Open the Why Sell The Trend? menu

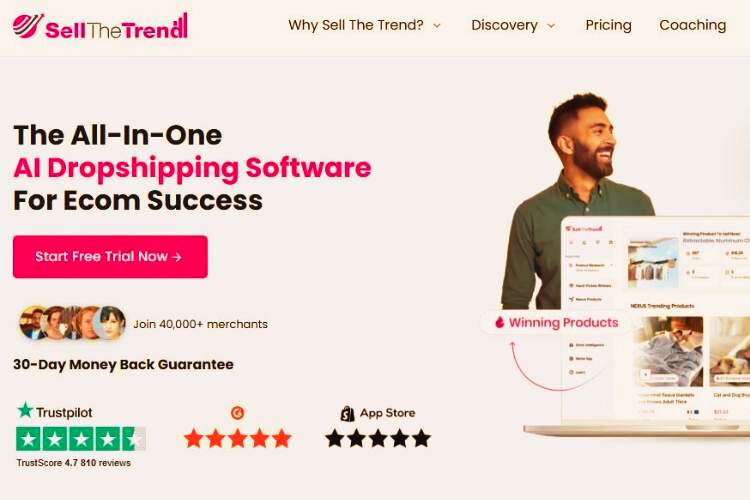click(x=356, y=25)
